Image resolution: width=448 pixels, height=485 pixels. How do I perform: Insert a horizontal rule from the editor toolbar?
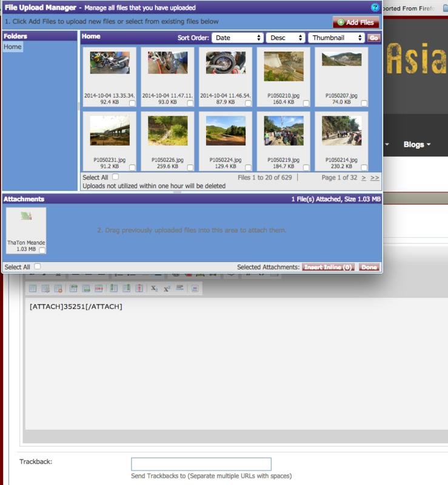[x=180, y=288]
